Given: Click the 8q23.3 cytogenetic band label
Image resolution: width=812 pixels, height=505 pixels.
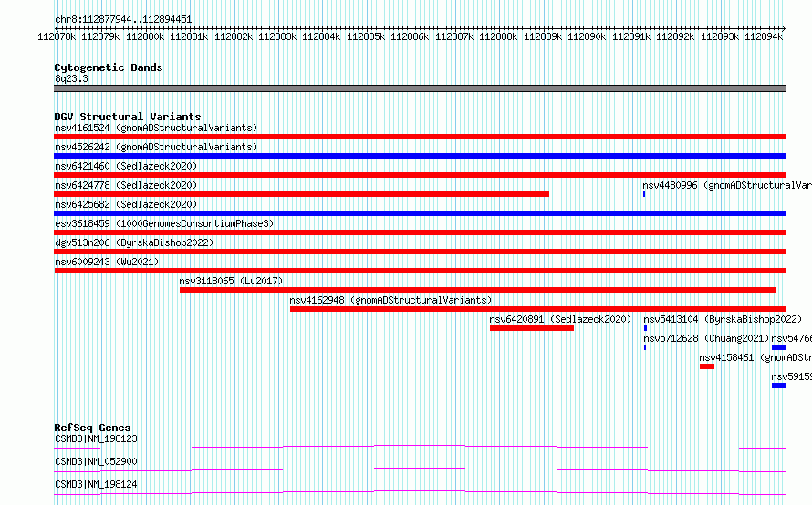Looking at the screenshot, I should (71, 78).
